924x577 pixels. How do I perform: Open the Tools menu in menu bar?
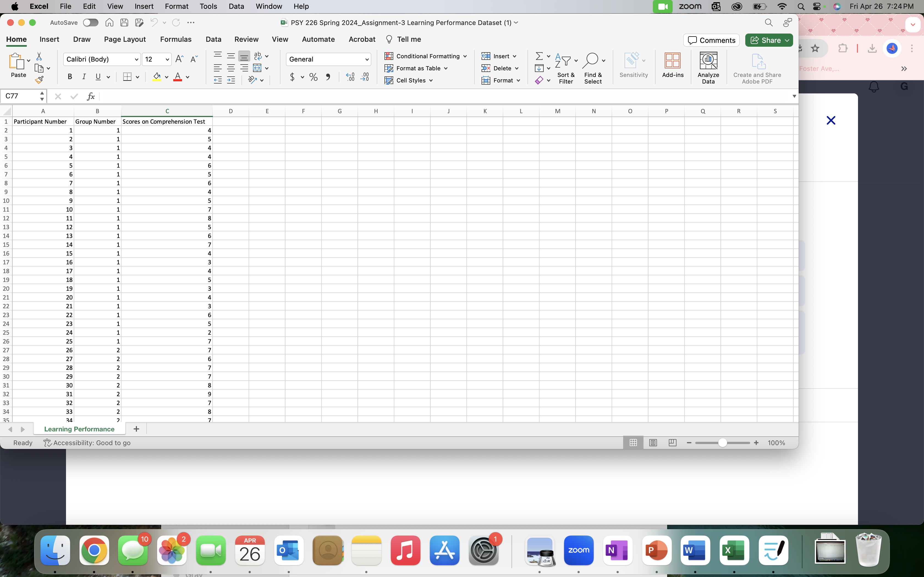[x=208, y=7]
